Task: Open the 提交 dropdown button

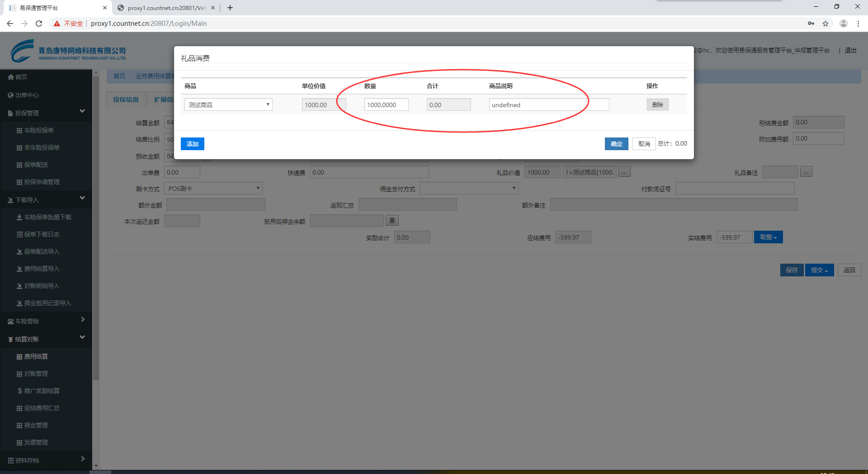Action: 819,270
